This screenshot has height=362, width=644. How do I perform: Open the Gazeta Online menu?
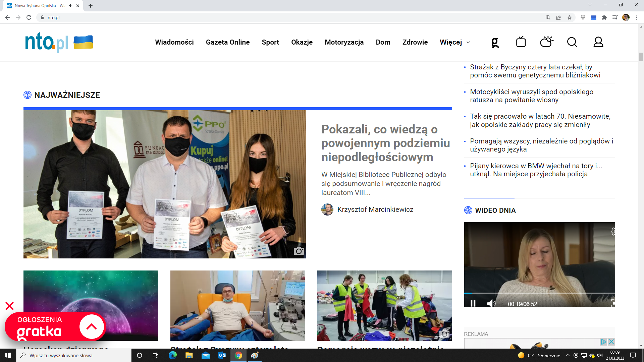pos(228,42)
